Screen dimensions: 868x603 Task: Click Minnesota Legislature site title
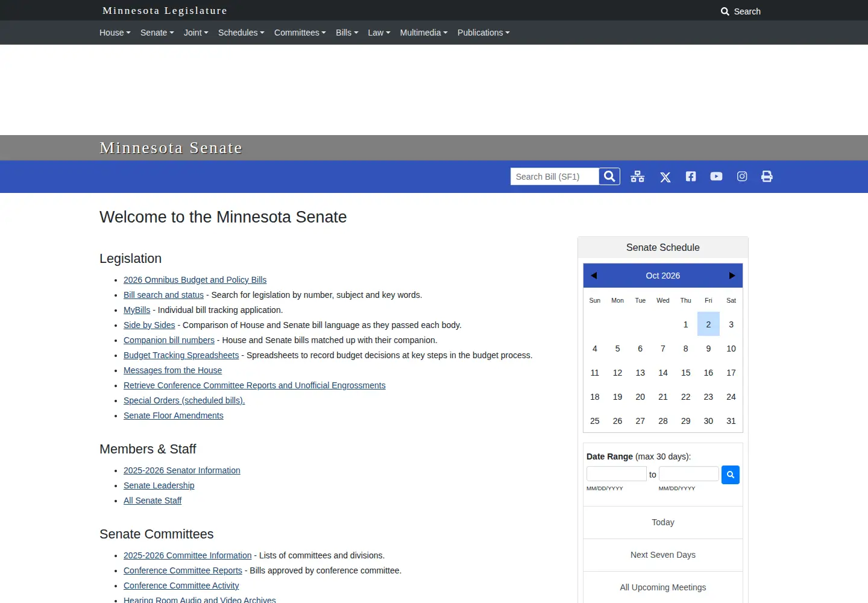[x=165, y=10]
